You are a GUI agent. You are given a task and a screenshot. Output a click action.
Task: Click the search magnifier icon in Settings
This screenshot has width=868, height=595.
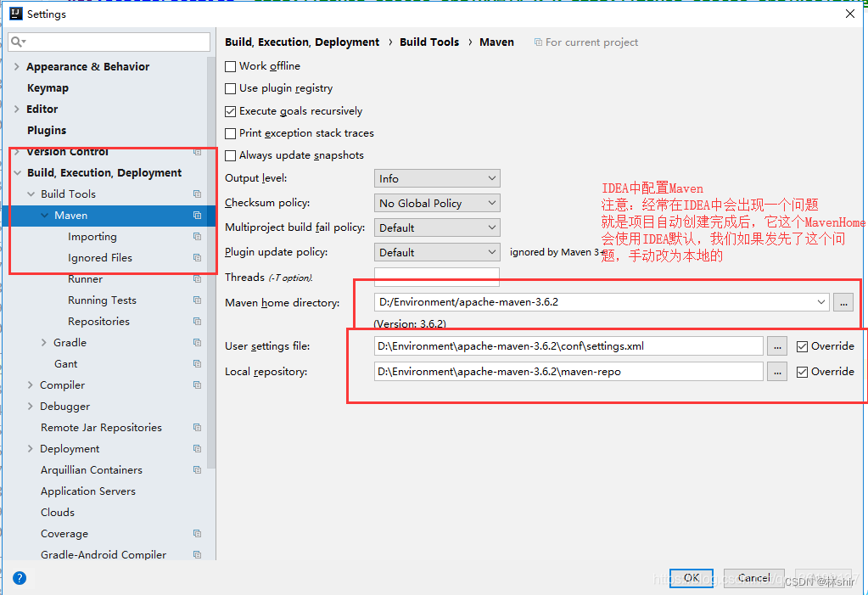[x=17, y=42]
